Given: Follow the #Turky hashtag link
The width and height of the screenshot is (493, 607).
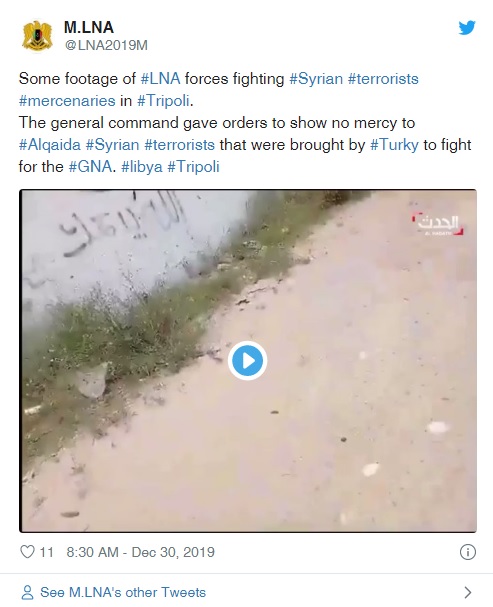Looking at the screenshot, I should (x=394, y=145).
